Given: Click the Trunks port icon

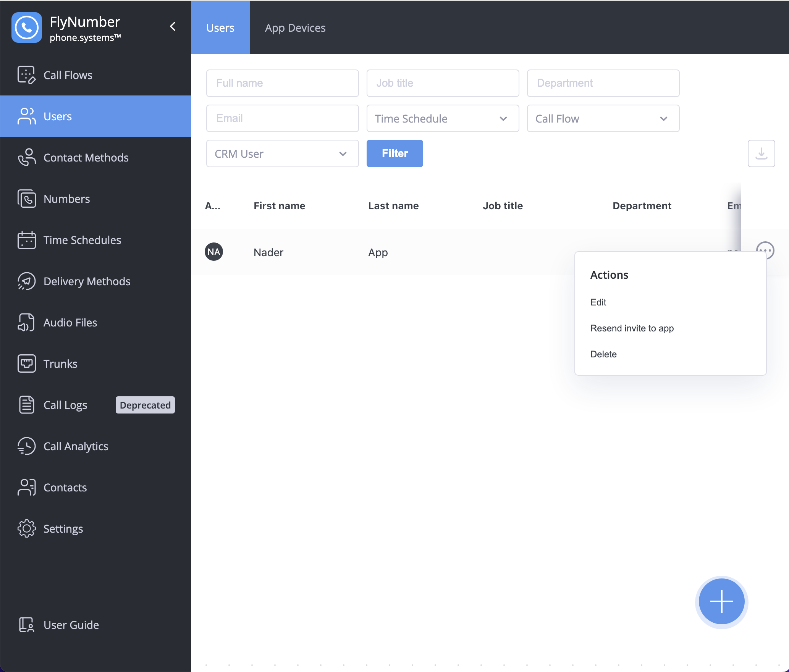Looking at the screenshot, I should pyautogui.click(x=26, y=363).
